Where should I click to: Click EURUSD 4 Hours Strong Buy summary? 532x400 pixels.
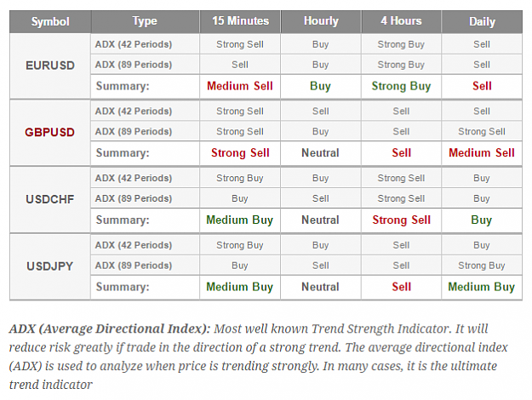point(402,86)
